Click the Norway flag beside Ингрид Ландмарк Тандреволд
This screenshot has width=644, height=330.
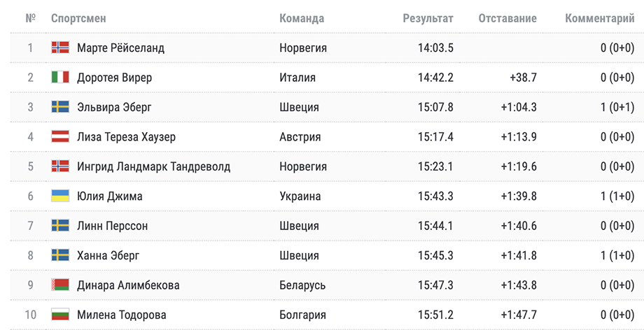pyautogui.click(x=60, y=166)
